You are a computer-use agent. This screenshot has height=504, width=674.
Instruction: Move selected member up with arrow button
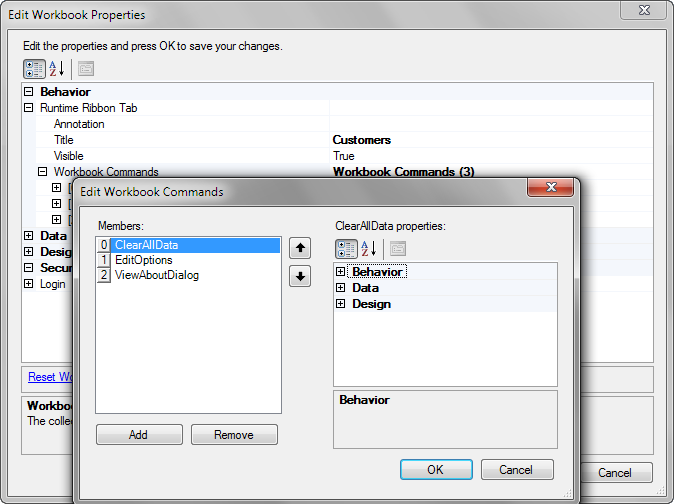[300, 248]
